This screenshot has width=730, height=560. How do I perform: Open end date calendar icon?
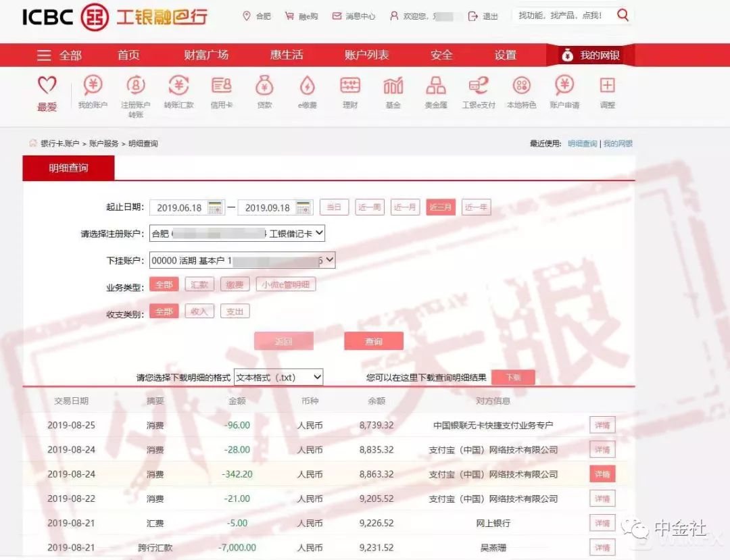(x=303, y=207)
